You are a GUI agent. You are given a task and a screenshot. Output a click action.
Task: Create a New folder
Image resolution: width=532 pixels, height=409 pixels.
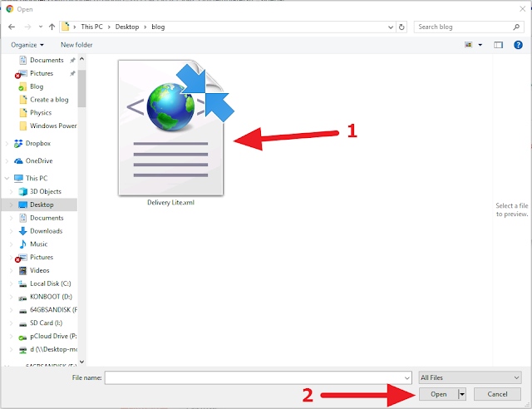76,45
